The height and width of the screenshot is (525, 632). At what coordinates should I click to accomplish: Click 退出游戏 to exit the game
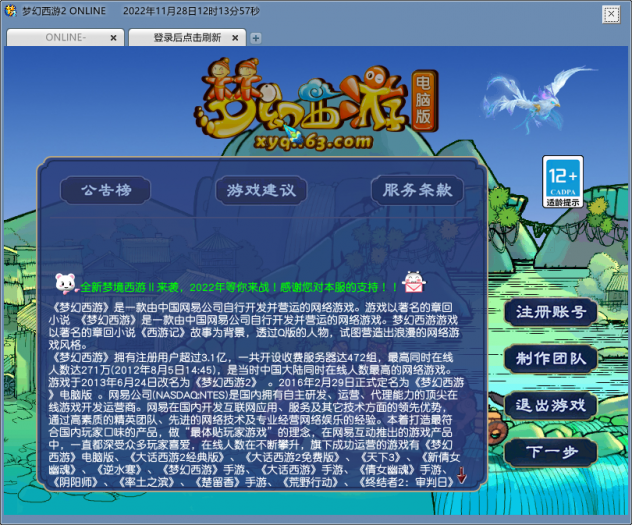coord(551,405)
